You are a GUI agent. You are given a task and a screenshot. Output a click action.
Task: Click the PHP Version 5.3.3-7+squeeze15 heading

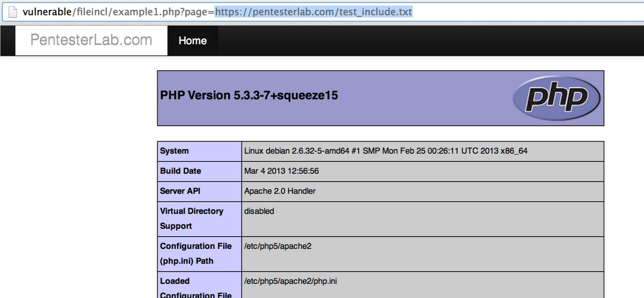[249, 95]
